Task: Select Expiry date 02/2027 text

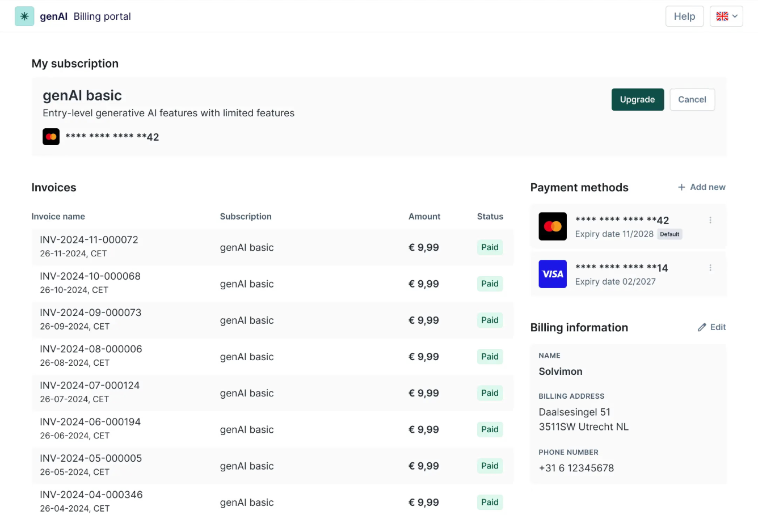Action: pyautogui.click(x=616, y=282)
